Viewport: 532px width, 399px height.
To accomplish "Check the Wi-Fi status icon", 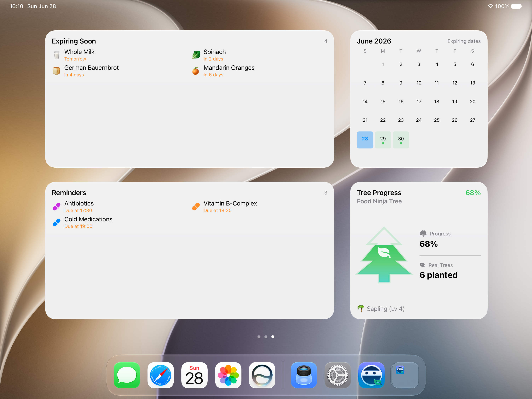I will tap(491, 6).
